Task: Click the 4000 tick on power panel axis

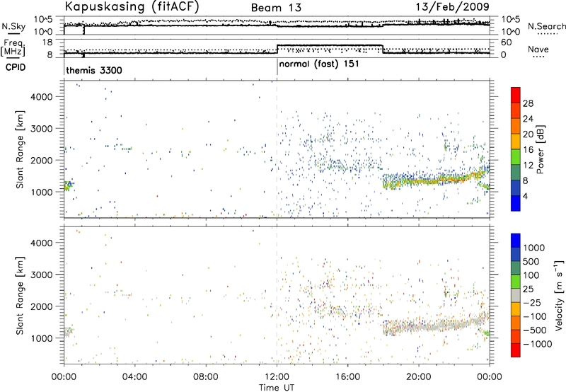Action: click(41, 97)
